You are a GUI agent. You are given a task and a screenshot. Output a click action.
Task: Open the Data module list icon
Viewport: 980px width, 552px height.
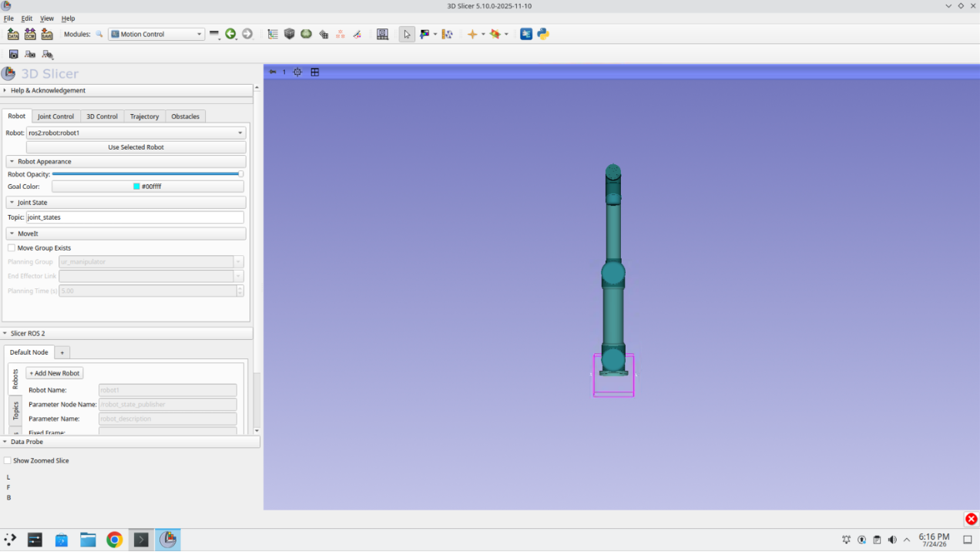pos(273,34)
